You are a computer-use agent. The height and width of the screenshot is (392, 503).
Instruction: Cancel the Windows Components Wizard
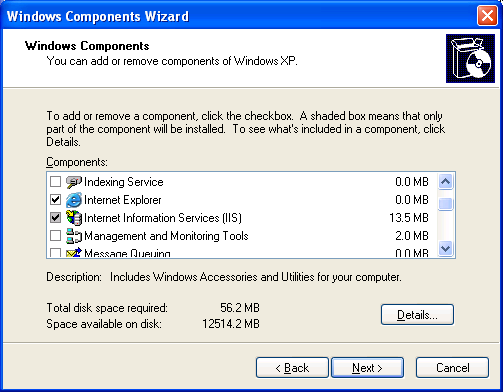coord(452,368)
